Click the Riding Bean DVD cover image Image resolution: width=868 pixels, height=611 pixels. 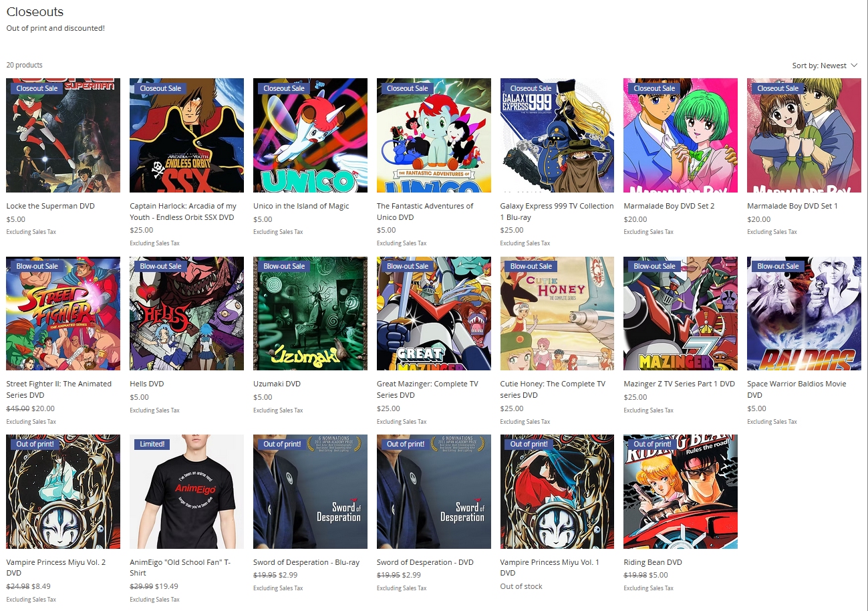680,492
